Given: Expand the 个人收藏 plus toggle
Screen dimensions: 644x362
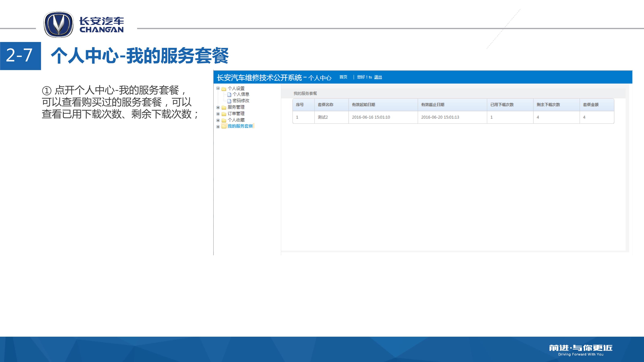Looking at the screenshot, I should click(x=218, y=120).
